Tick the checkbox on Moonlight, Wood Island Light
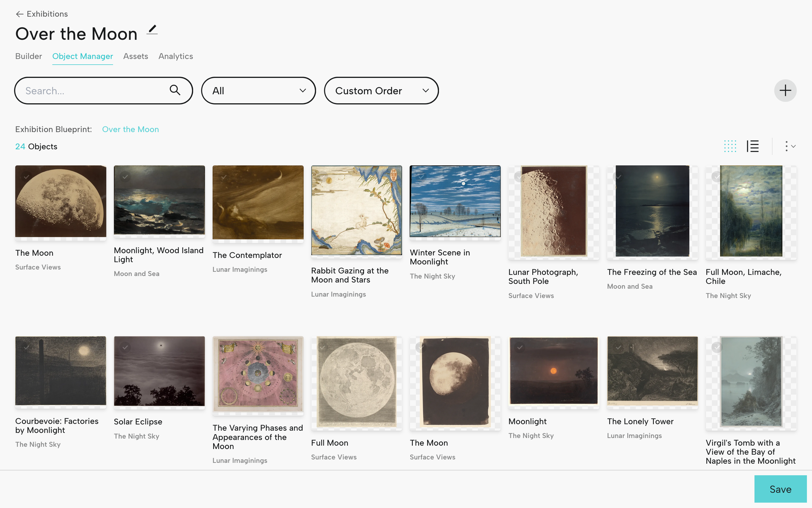The height and width of the screenshot is (508, 812). [125, 176]
